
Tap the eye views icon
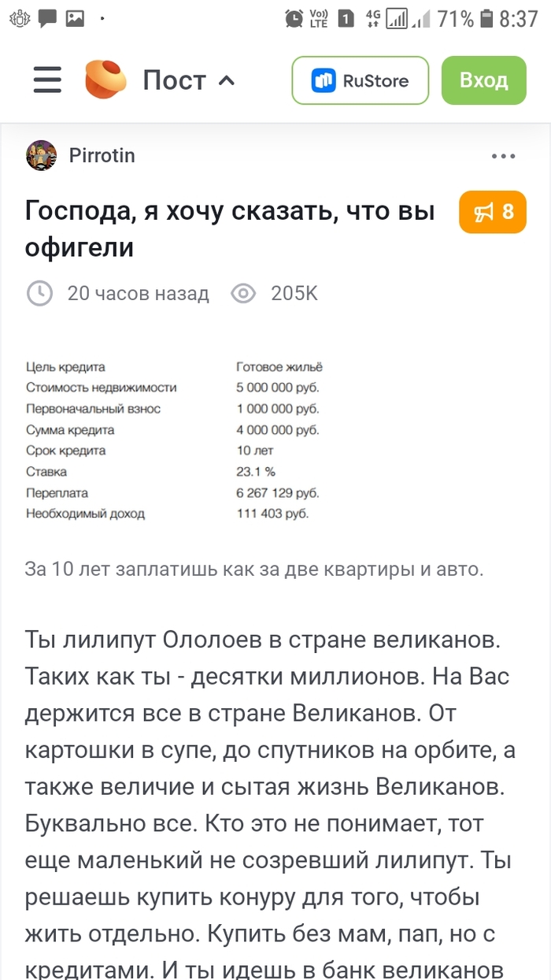pyautogui.click(x=243, y=294)
